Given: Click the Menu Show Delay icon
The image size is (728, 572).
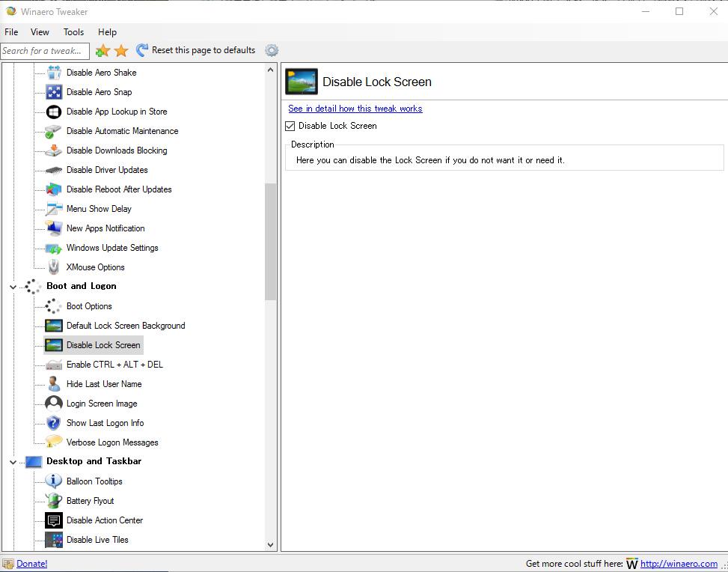Looking at the screenshot, I should tap(54, 209).
